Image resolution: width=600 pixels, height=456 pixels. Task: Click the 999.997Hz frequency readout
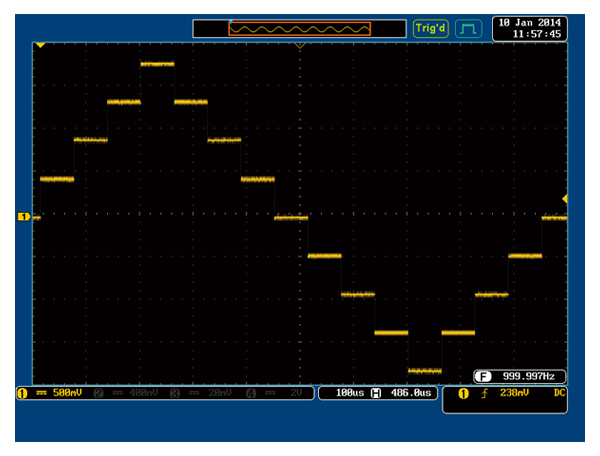coord(528,376)
